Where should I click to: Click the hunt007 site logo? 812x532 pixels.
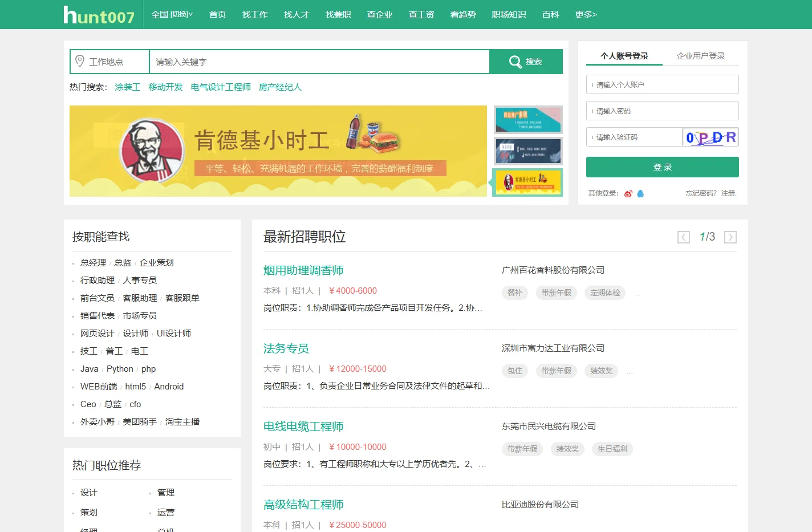(x=99, y=15)
